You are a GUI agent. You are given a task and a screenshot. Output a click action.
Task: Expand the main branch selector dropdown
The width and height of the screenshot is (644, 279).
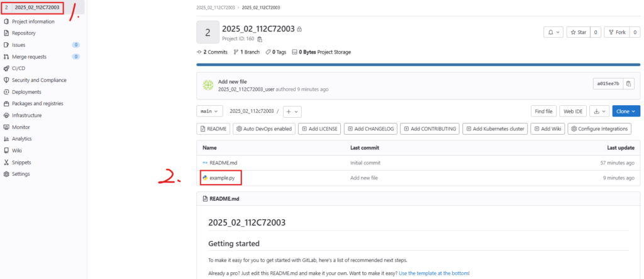pyautogui.click(x=209, y=111)
